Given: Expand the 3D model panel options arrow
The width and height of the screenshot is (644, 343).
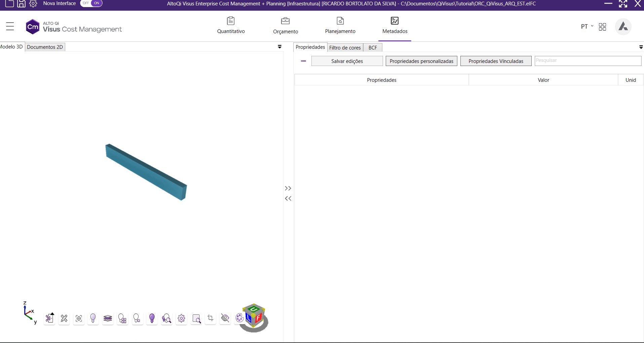Looking at the screenshot, I should 279,47.
